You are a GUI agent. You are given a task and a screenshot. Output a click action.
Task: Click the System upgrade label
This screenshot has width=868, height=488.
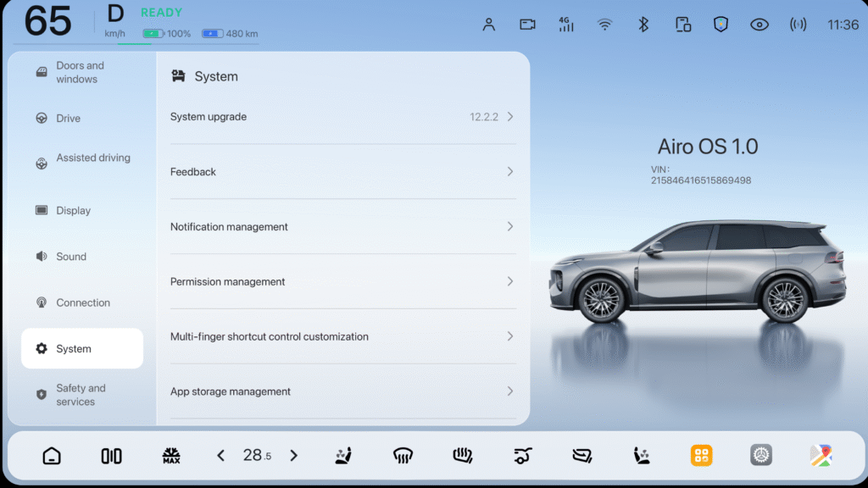[x=209, y=117]
